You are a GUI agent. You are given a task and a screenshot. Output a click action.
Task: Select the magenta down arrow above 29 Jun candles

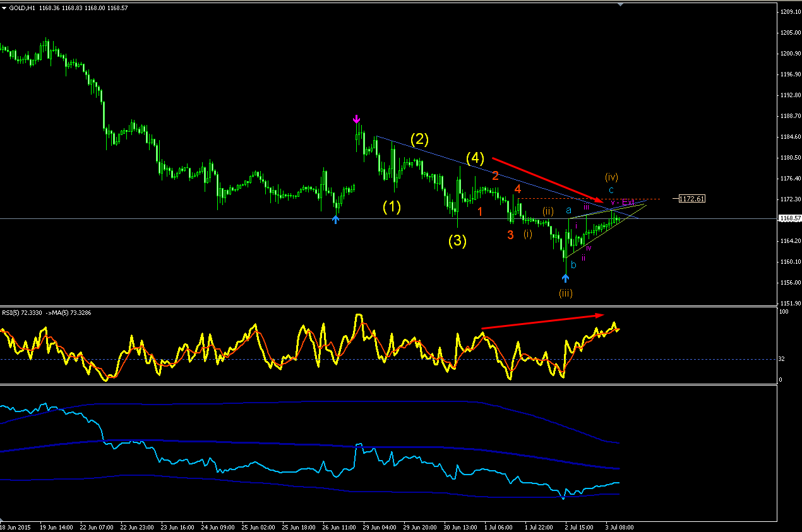coord(357,119)
